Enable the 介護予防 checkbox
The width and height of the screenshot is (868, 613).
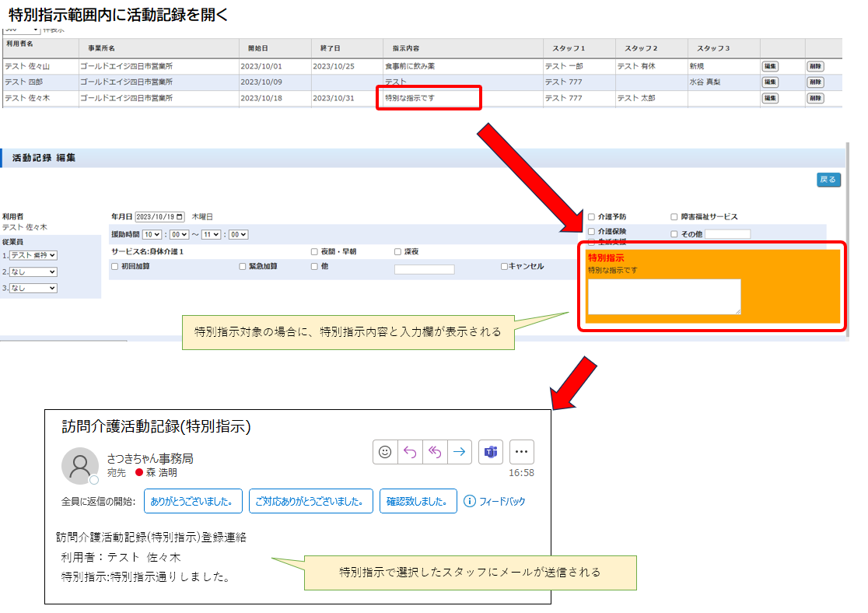(x=592, y=217)
